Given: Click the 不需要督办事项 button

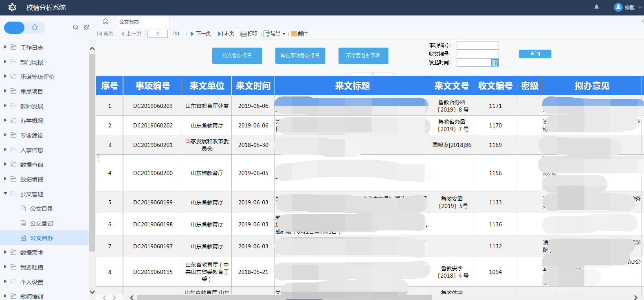Looking at the screenshot, I should coord(363,56).
